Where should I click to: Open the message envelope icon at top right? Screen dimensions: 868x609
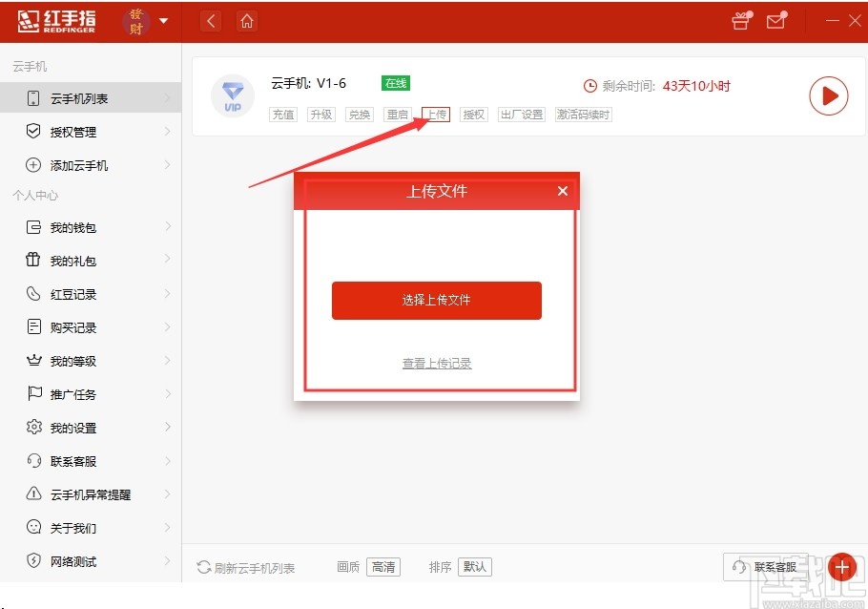coord(777,21)
